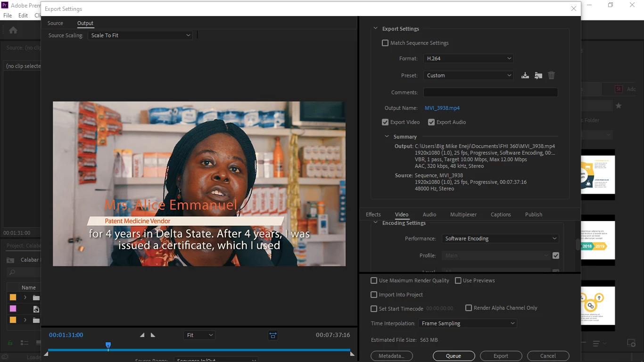Open the Preset dropdown showing Custom
The image size is (644, 362).
click(x=469, y=75)
